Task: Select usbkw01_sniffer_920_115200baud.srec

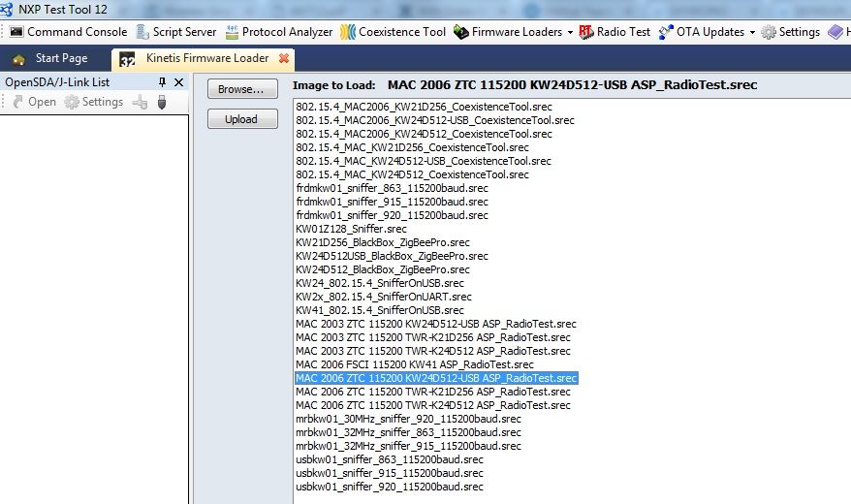Action: point(389,487)
